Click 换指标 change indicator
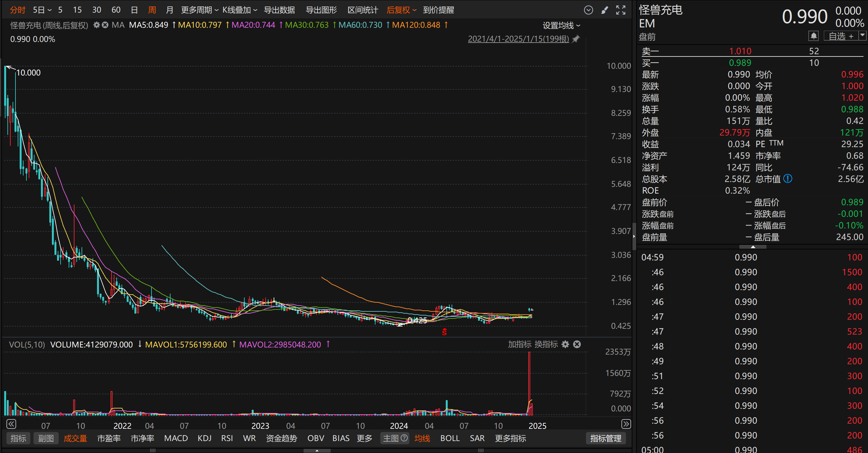 coord(546,344)
